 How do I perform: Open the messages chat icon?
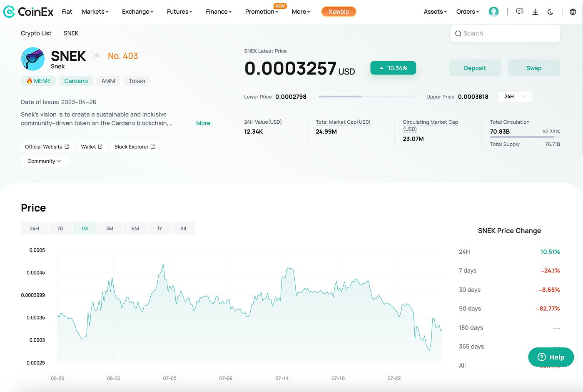[x=520, y=12]
